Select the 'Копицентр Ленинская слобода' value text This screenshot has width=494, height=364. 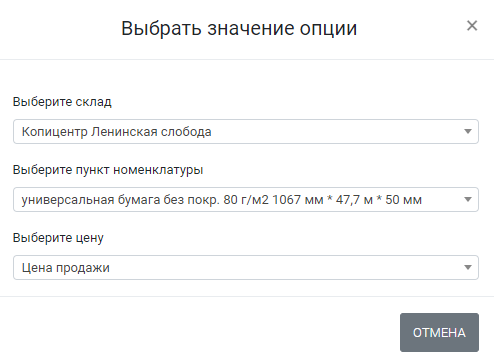coord(116,132)
